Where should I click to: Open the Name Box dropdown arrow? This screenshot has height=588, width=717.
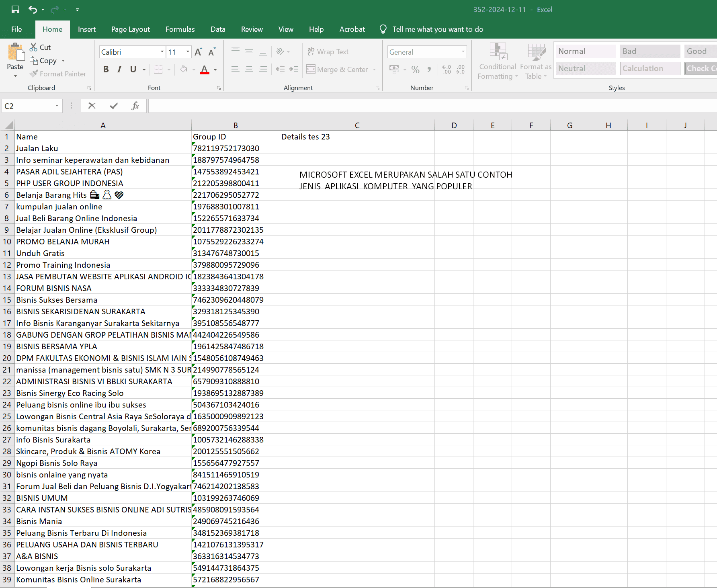coord(57,106)
